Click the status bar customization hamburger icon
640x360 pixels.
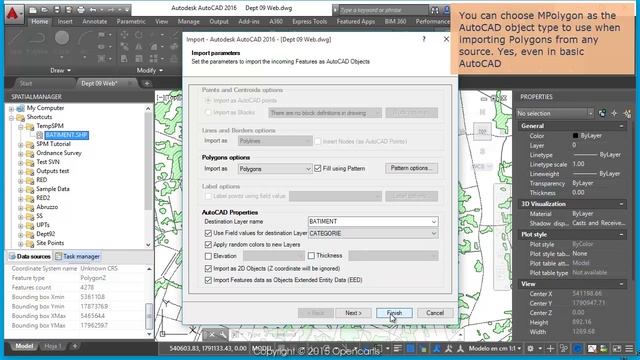tap(629, 349)
